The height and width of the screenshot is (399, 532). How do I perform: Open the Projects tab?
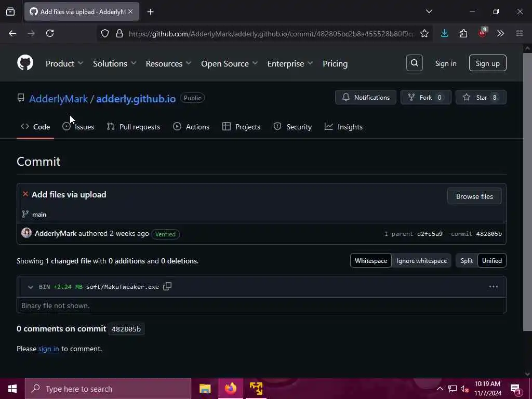(x=241, y=127)
